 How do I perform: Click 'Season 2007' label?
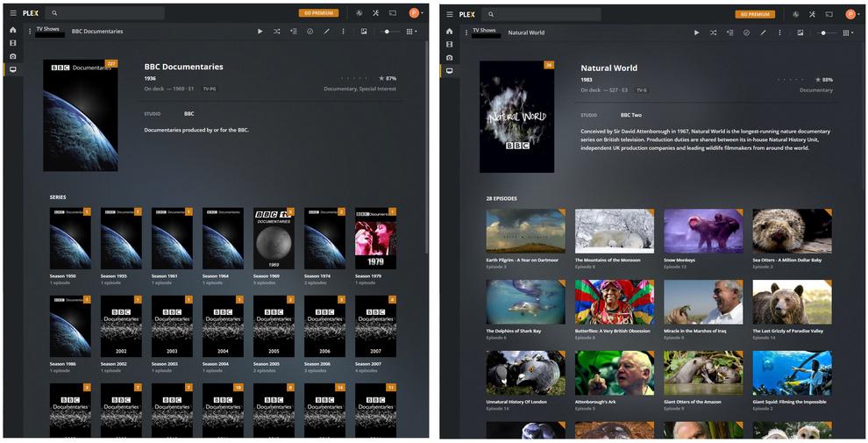click(x=368, y=364)
